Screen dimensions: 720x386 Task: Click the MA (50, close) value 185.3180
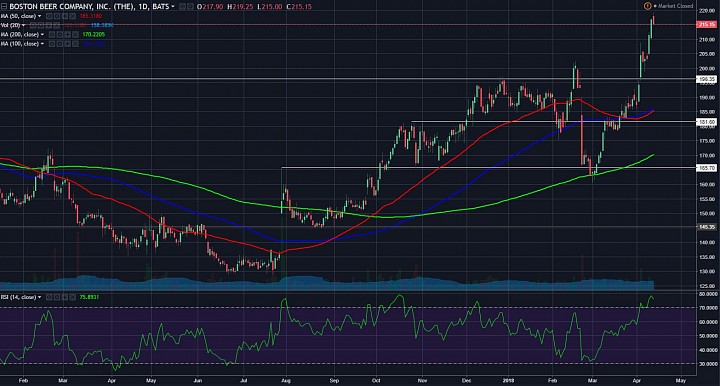pyautogui.click(x=91, y=16)
